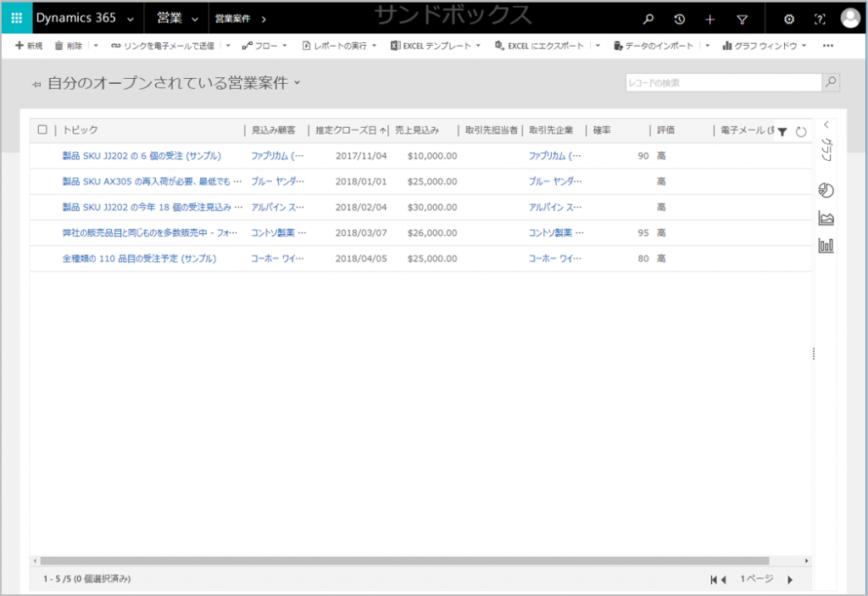Refresh the opportunity list with the circular arrow
Image resolution: width=868 pixels, height=596 pixels.
[801, 131]
